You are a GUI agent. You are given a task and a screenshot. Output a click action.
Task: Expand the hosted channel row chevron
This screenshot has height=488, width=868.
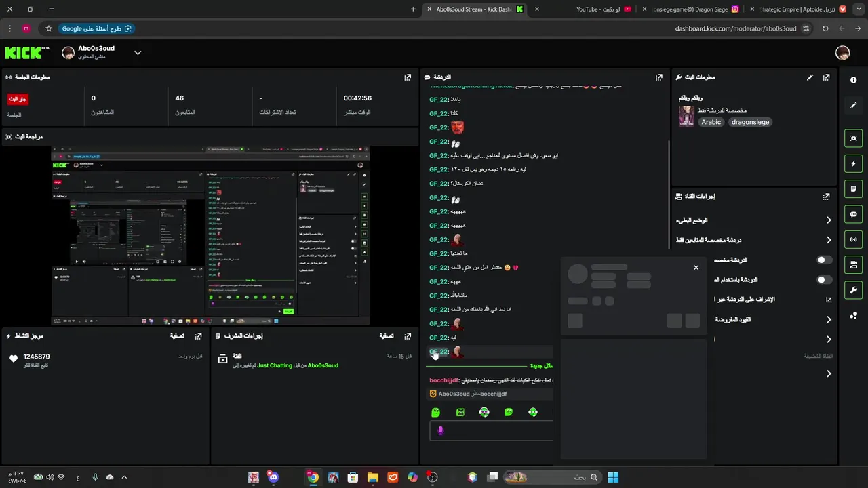(828, 373)
